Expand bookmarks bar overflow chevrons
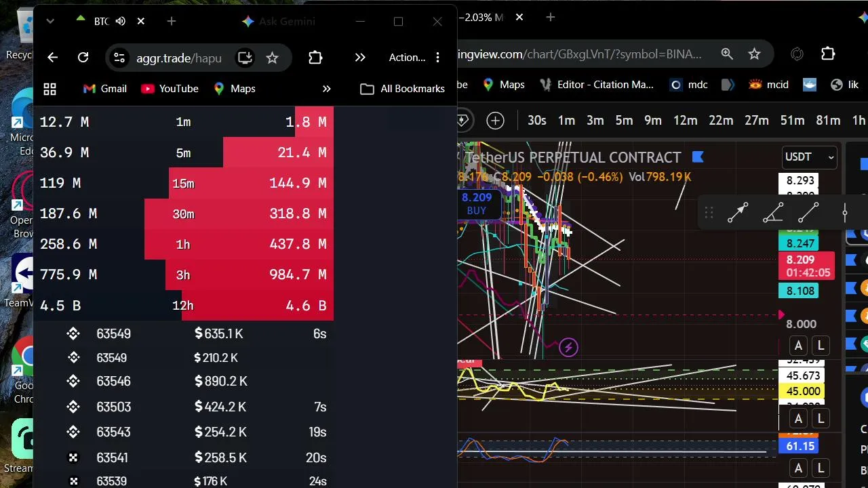This screenshot has height=488, width=868. [326, 89]
